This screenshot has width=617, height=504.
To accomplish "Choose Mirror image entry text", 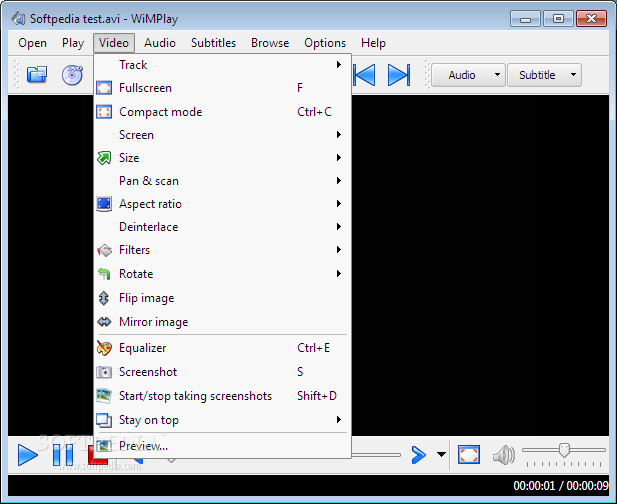I will click(153, 322).
